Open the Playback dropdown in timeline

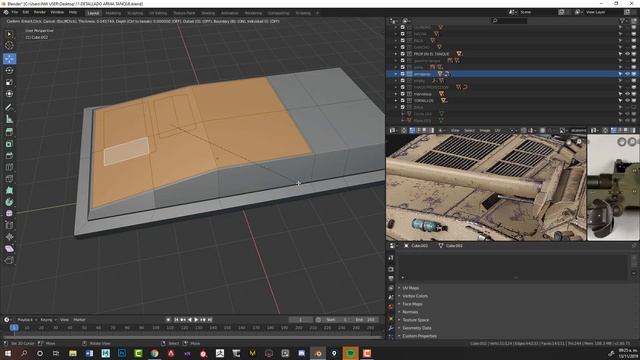(27, 320)
